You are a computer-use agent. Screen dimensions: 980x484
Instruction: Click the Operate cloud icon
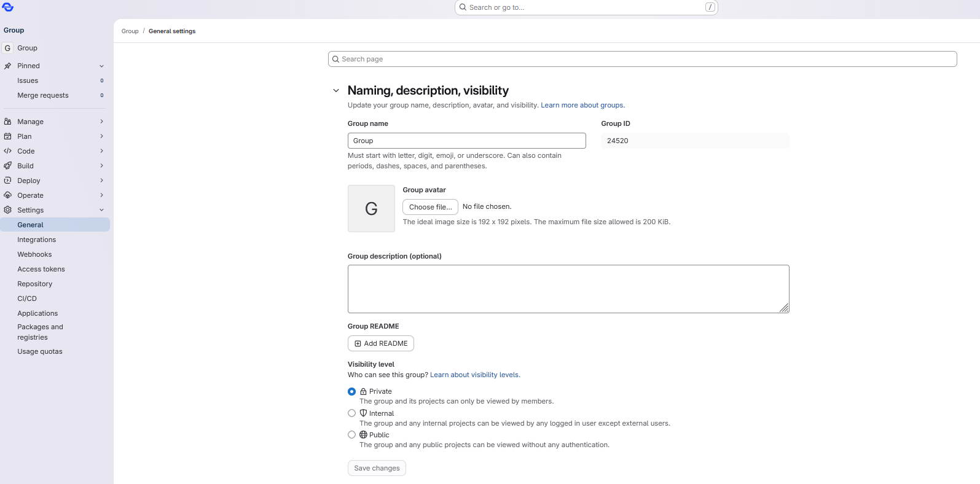click(7, 195)
